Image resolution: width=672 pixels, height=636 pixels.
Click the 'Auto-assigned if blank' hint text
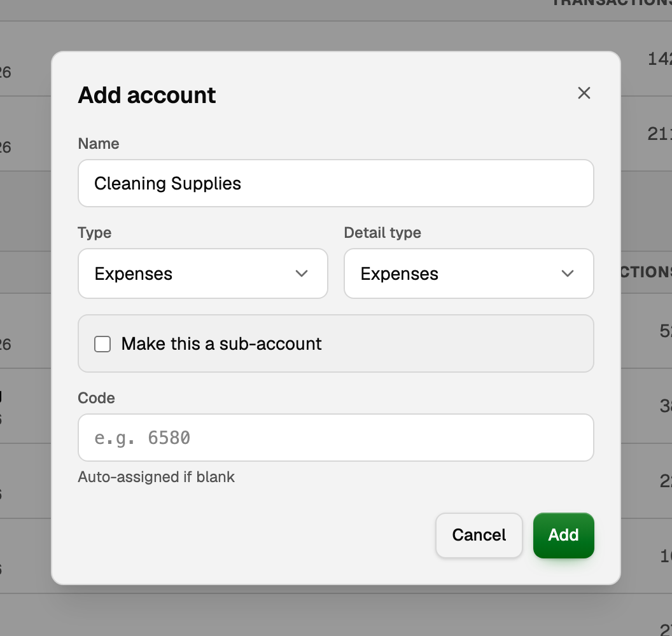tap(156, 477)
